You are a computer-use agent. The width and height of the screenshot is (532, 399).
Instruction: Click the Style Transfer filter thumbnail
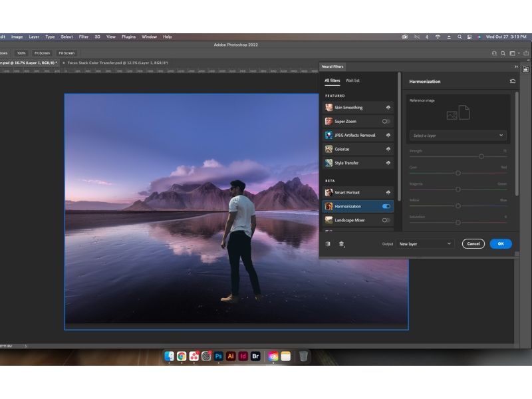pos(328,163)
